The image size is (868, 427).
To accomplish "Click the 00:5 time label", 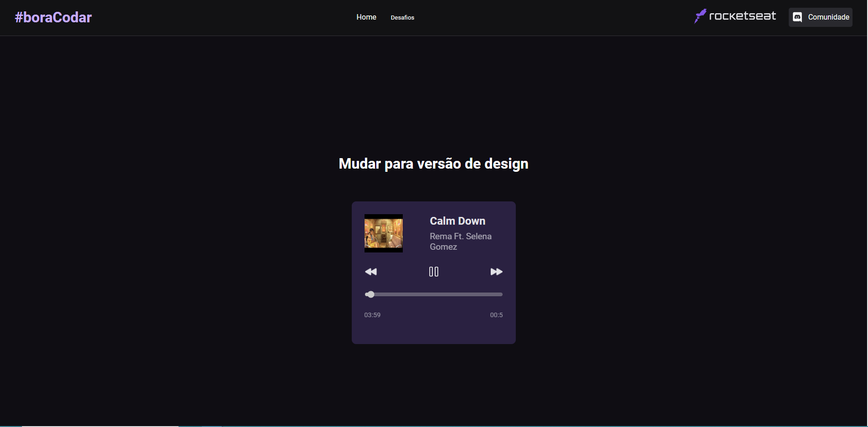I will tap(496, 315).
